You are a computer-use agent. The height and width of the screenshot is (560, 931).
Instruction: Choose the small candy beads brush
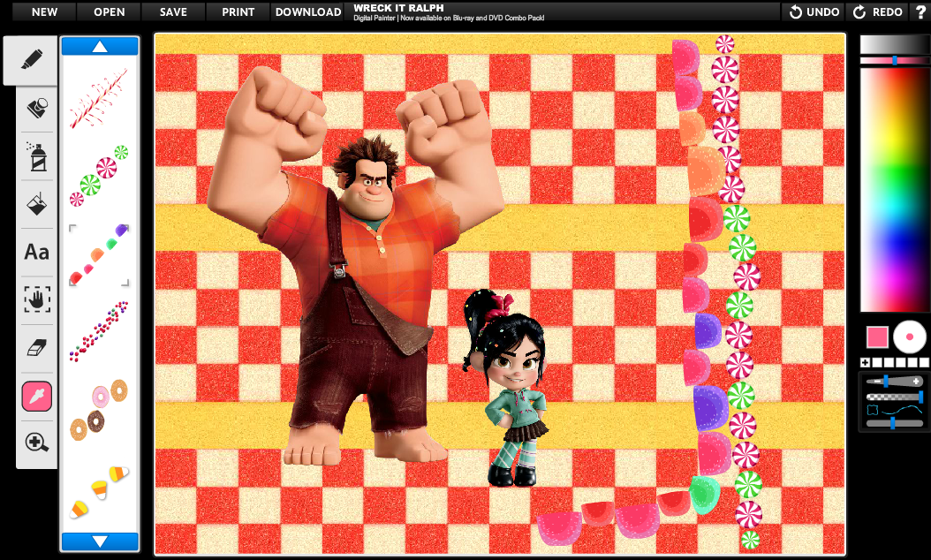pyautogui.click(x=99, y=331)
